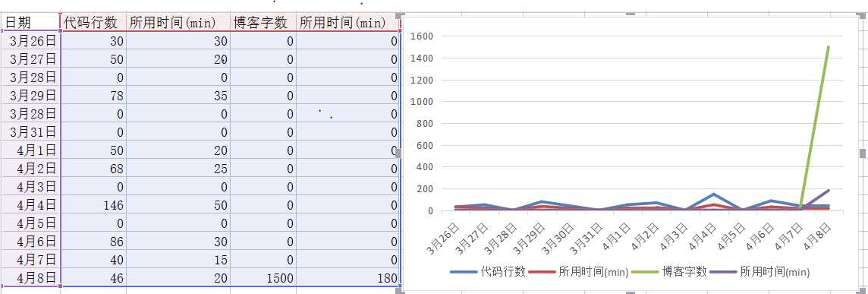The width and height of the screenshot is (868, 294).
Task: Select the 代码行数 legend entry in the chart
Action: click(488, 272)
